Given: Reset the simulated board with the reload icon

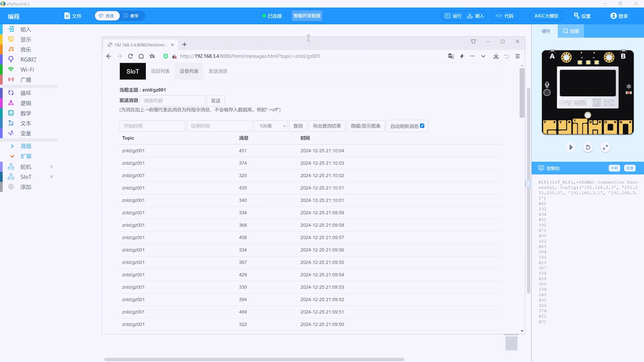Looking at the screenshot, I should [x=588, y=147].
